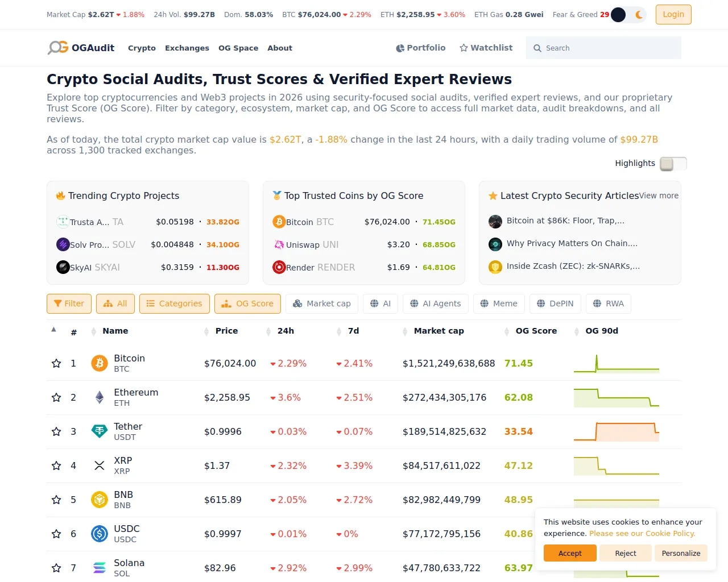Click the OGAudit logo icon
Screen dimensions: 728x582
click(x=58, y=48)
